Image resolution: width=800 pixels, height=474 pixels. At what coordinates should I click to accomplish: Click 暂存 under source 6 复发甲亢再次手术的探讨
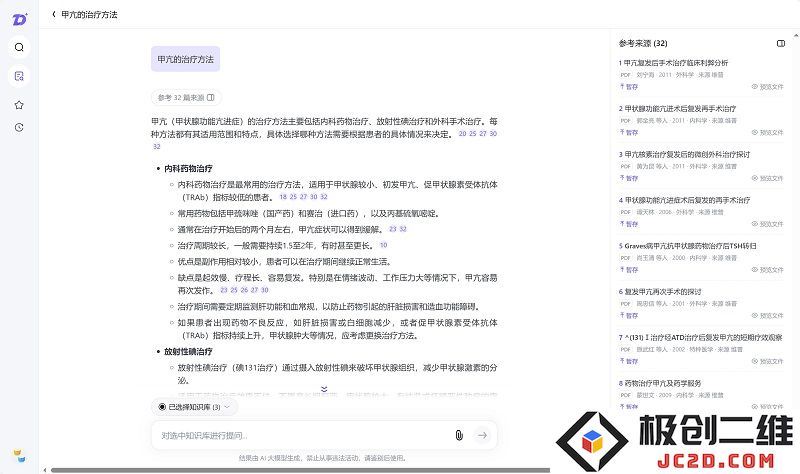click(x=629, y=315)
